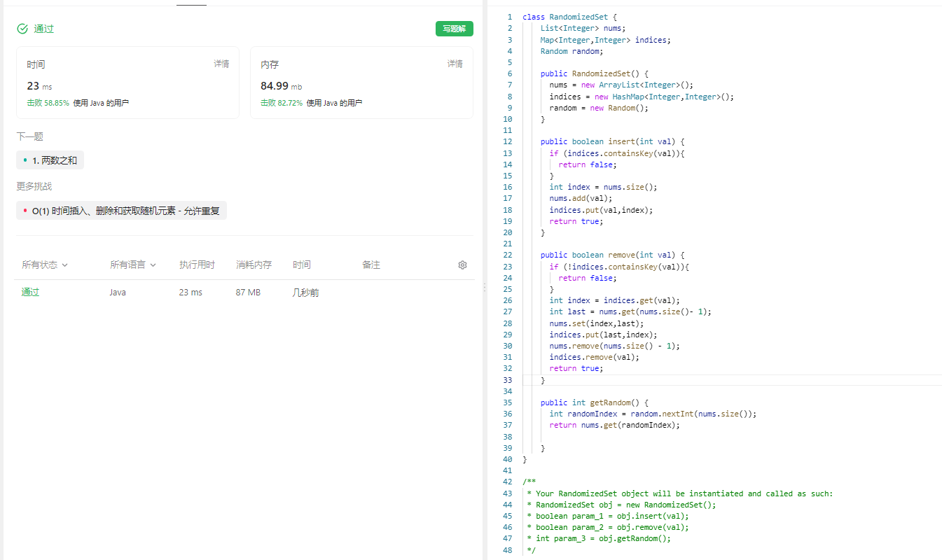Click the 时间 column header in table
942x560 pixels.
302,265
